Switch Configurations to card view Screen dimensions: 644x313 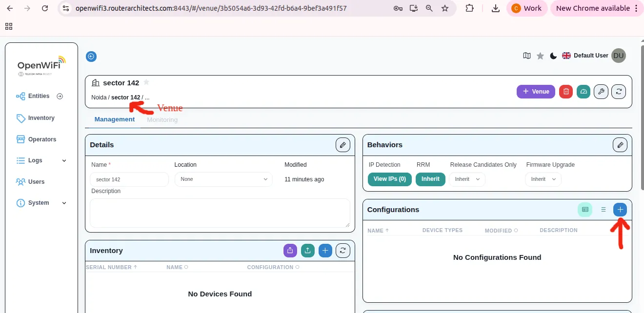[585, 210]
